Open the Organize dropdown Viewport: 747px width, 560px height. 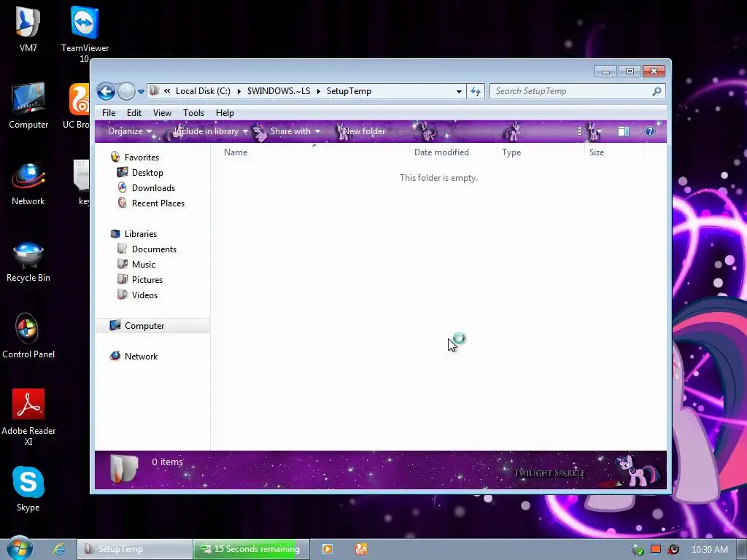[130, 131]
